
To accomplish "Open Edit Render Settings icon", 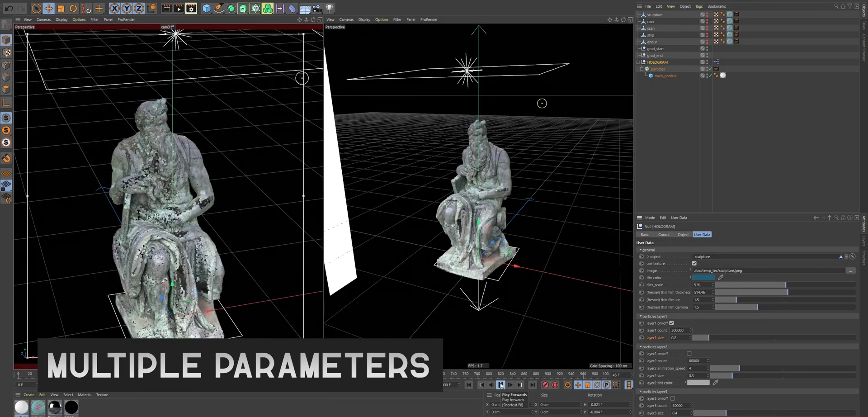I will (x=191, y=8).
